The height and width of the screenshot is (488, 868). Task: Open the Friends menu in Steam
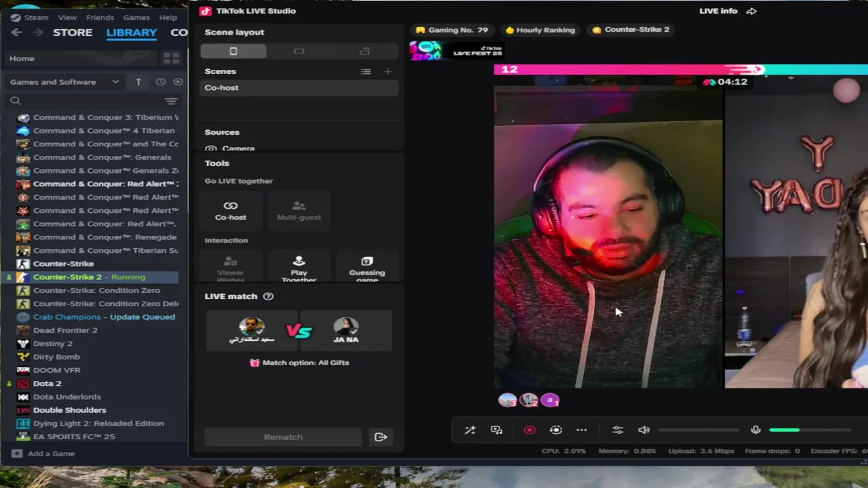100,18
